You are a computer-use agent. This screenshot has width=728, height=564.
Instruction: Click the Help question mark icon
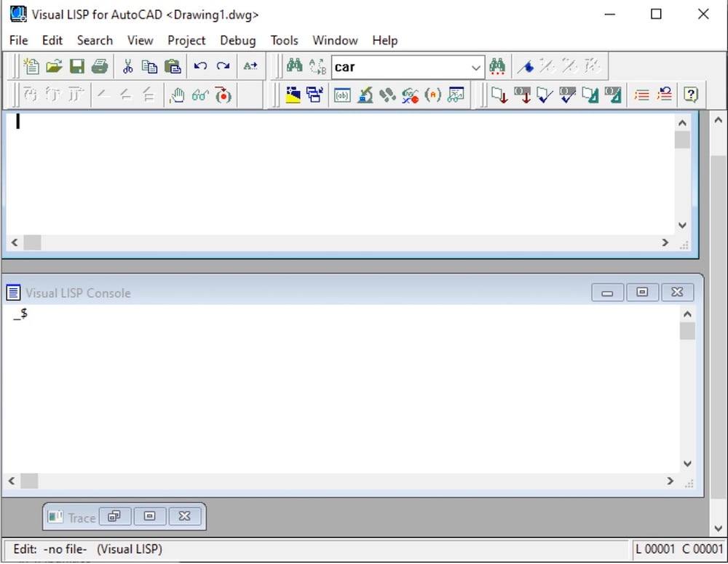pos(691,95)
